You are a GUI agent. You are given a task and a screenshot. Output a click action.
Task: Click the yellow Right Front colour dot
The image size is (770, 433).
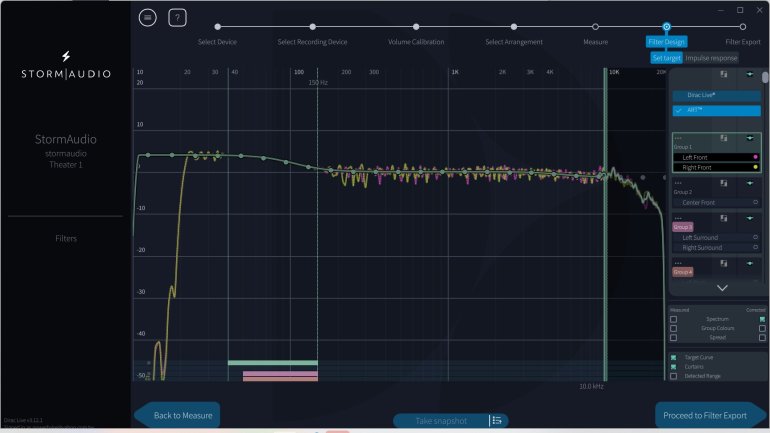(755, 167)
